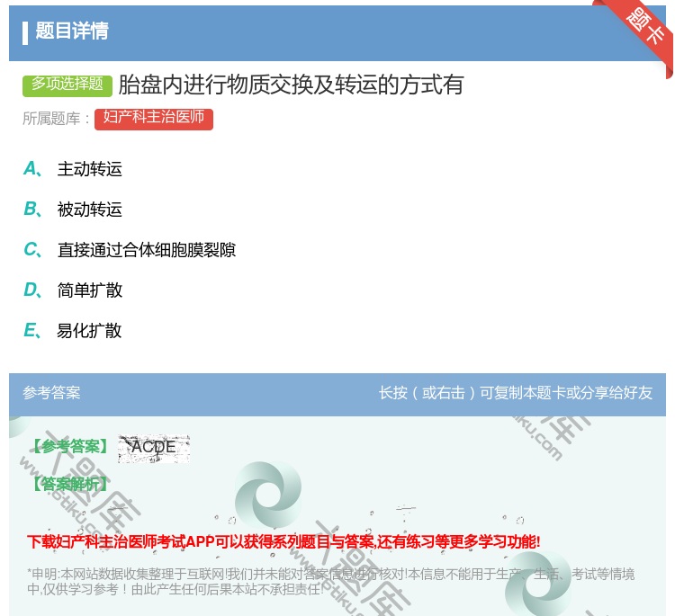
Task: Click the 申明 disclaimer text
Action: (x=330, y=581)
